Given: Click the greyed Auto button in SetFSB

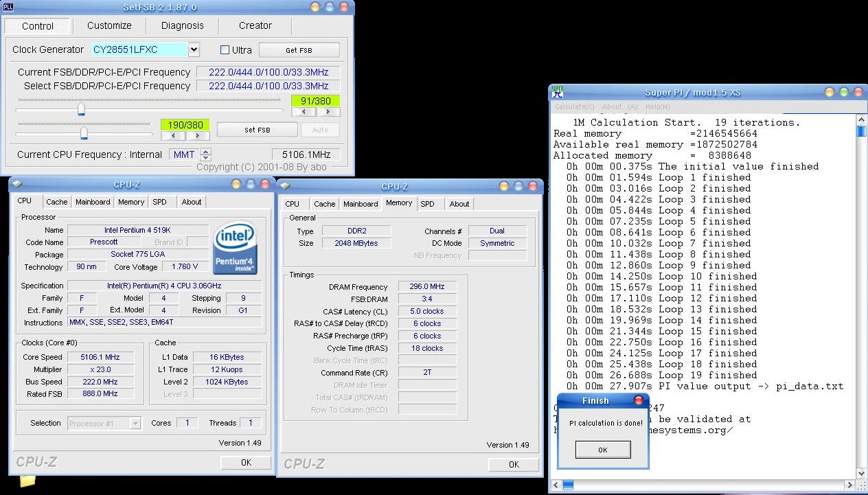Looking at the screenshot, I should [x=320, y=130].
